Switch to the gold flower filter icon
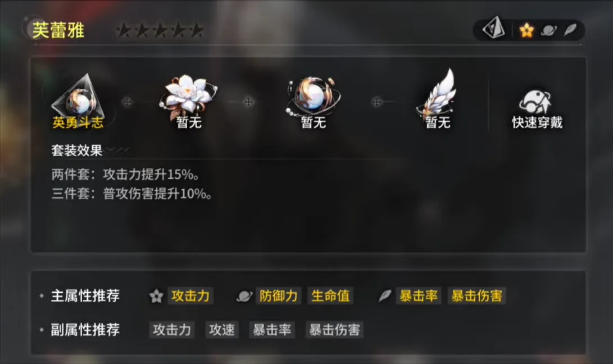 (x=526, y=30)
